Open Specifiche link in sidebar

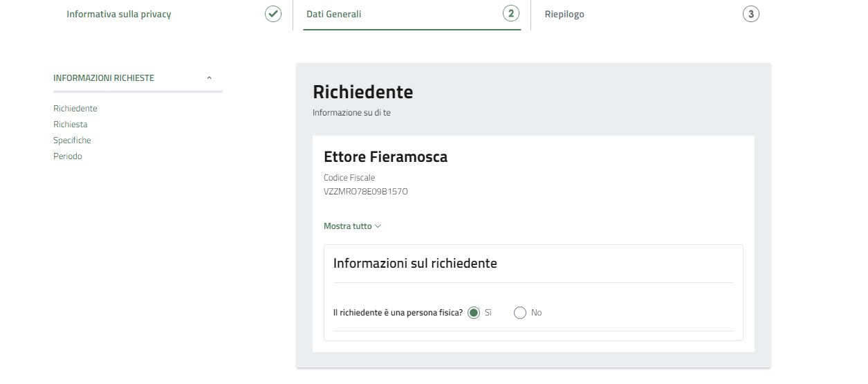tap(72, 140)
